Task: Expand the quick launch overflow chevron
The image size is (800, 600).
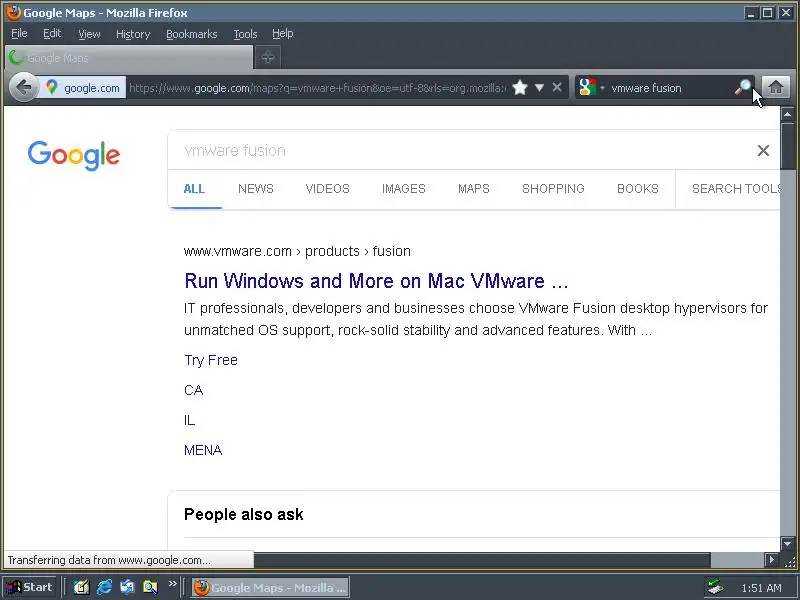Action: (172, 584)
